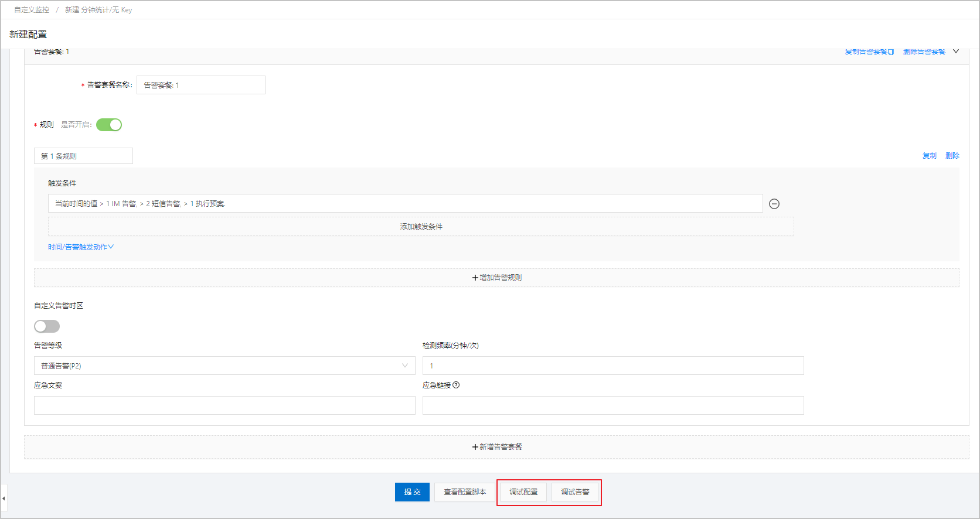Click 新增告警套餐 button
This screenshot has height=519, width=980.
(496, 447)
